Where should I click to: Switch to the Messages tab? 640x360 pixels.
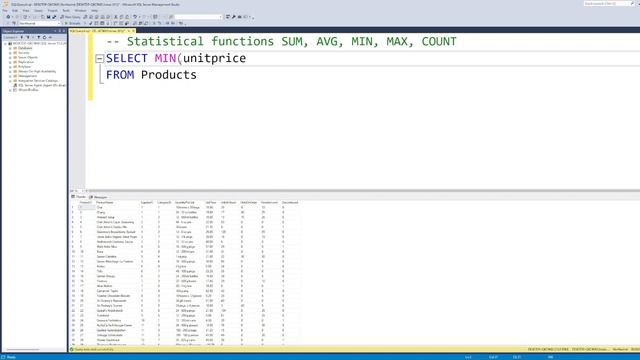tap(98, 197)
